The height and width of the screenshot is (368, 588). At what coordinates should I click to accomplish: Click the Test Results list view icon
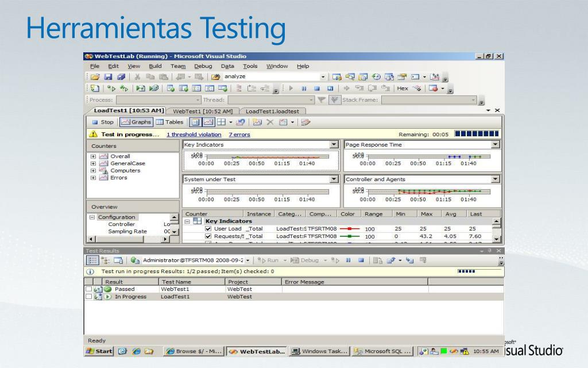[92, 260]
